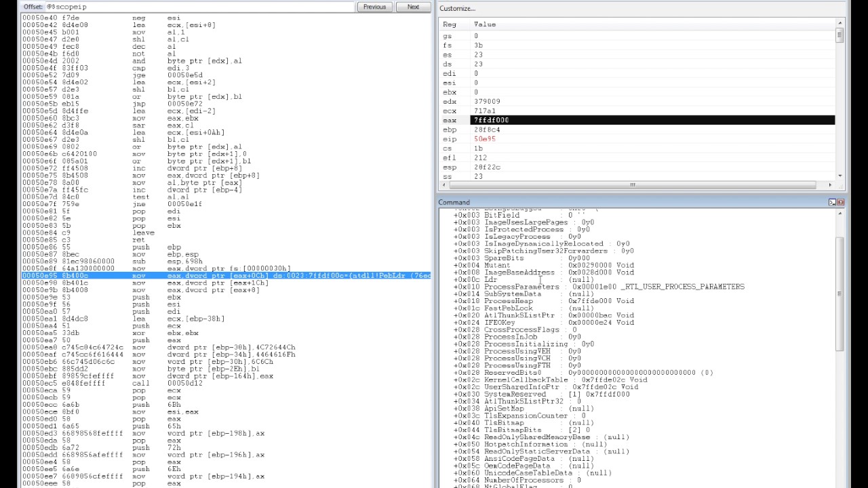The width and height of the screenshot is (868, 488).
Task: Select the +0x020 AtlThunkSListPtr line
Action: coord(544,315)
